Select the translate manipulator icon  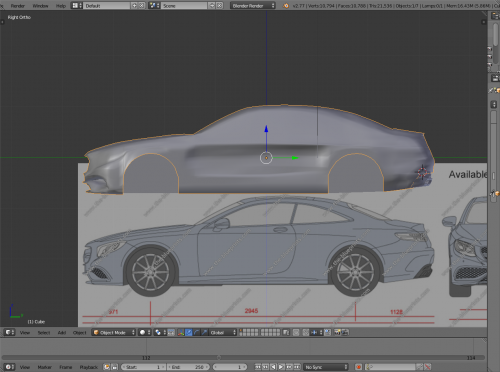(189, 332)
